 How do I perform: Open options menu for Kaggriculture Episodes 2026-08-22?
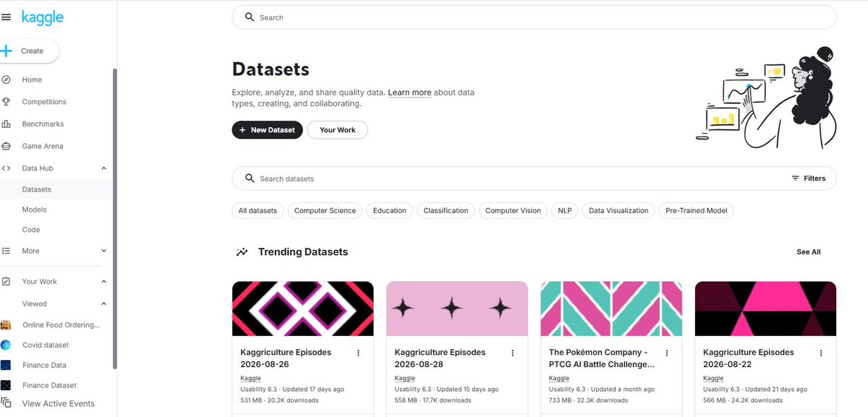pyautogui.click(x=821, y=353)
